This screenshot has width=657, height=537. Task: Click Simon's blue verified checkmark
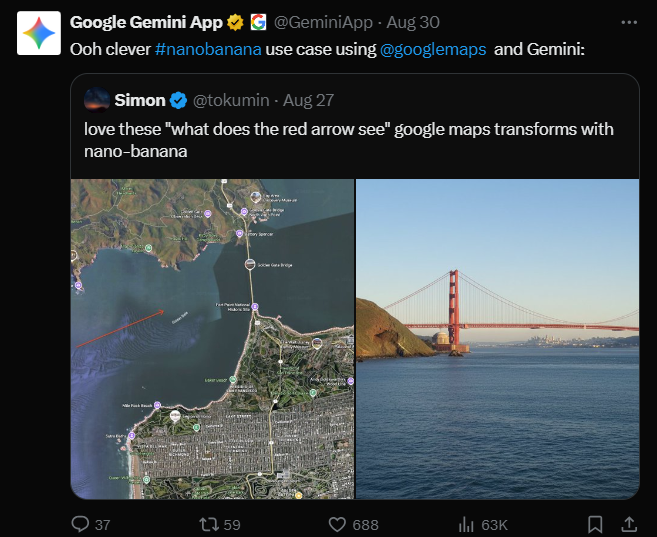(179, 99)
